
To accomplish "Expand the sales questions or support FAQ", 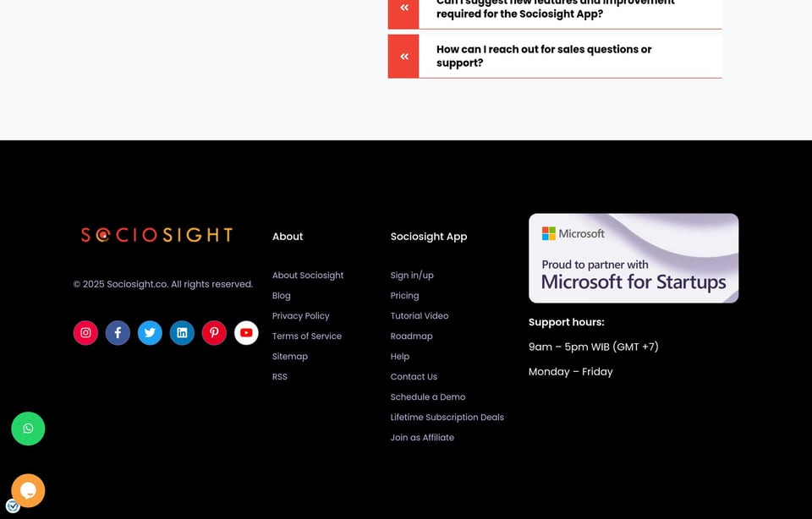I will (x=555, y=56).
